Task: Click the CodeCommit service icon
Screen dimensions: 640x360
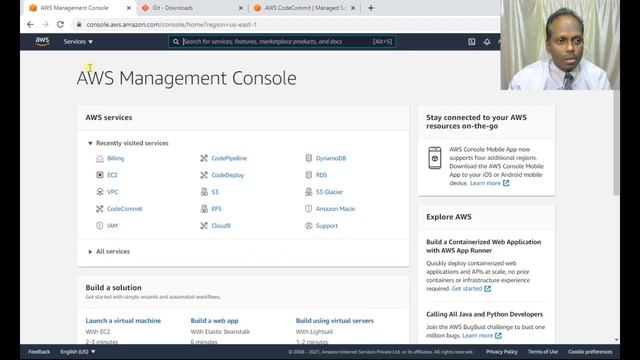Action: (100, 209)
